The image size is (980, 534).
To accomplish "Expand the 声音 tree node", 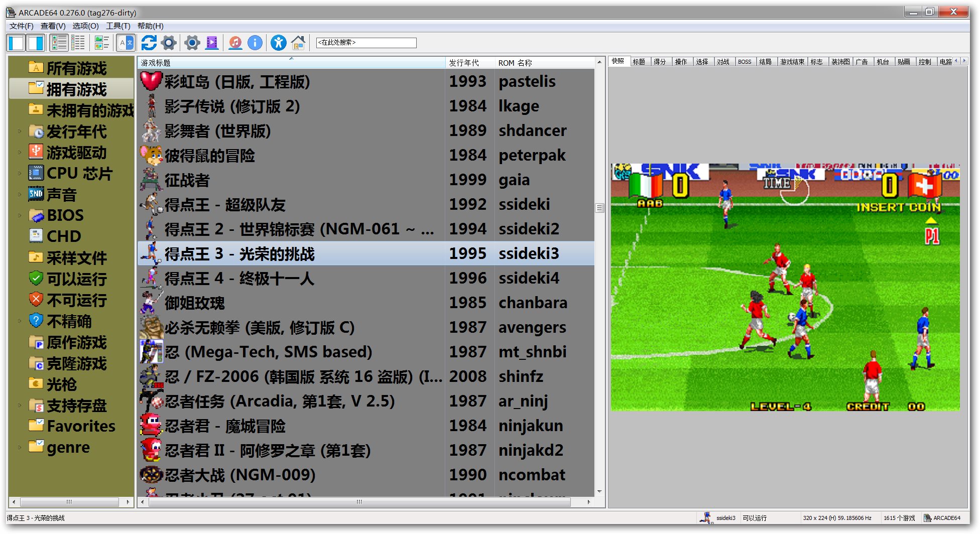I will [20, 195].
